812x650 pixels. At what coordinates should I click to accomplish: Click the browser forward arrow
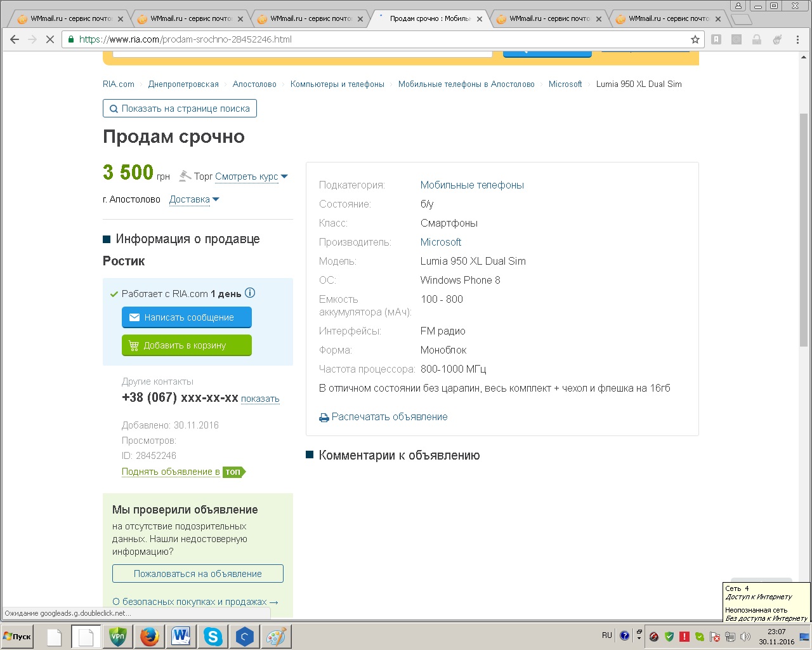click(x=32, y=39)
